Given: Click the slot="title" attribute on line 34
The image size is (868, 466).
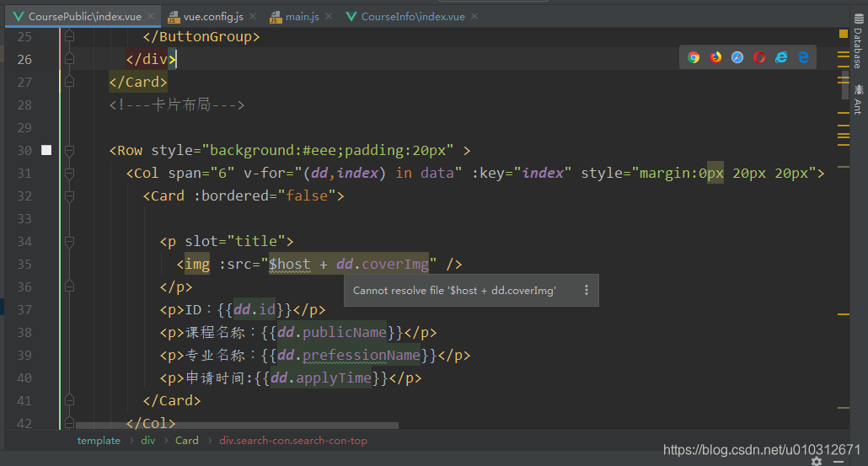Looking at the screenshot, I should click(x=235, y=241).
